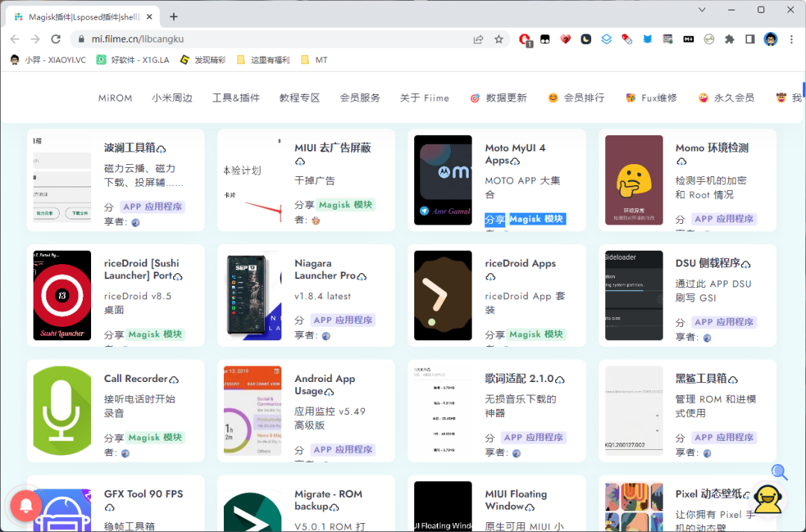Click the share page icon in address bar
Viewport: 806px width, 532px height.
(478, 40)
